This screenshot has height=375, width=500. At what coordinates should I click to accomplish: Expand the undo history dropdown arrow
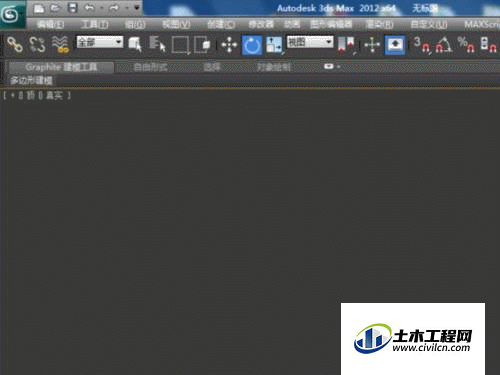tap(102, 8)
